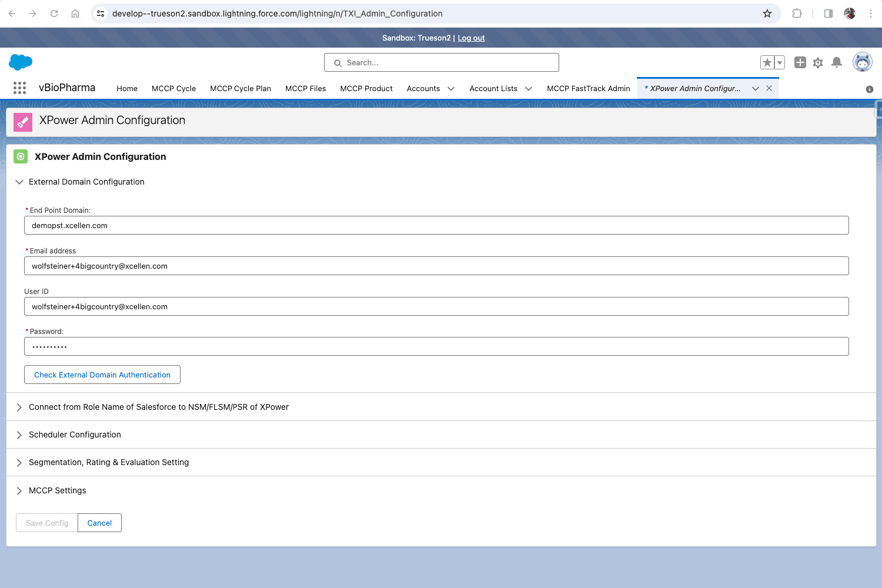The height and width of the screenshot is (588, 882).
Task: Open MCCP Product tab
Action: (366, 89)
